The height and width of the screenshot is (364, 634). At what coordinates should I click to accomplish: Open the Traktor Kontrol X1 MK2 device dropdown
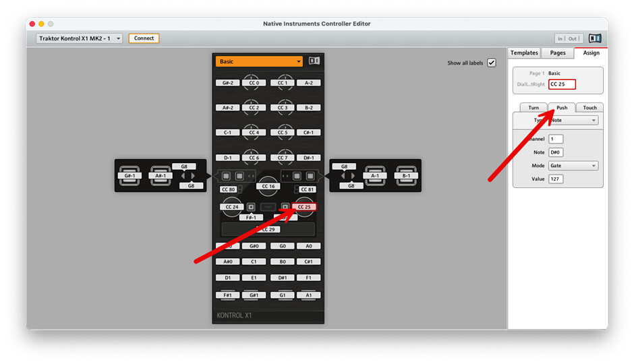click(x=80, y=38)
